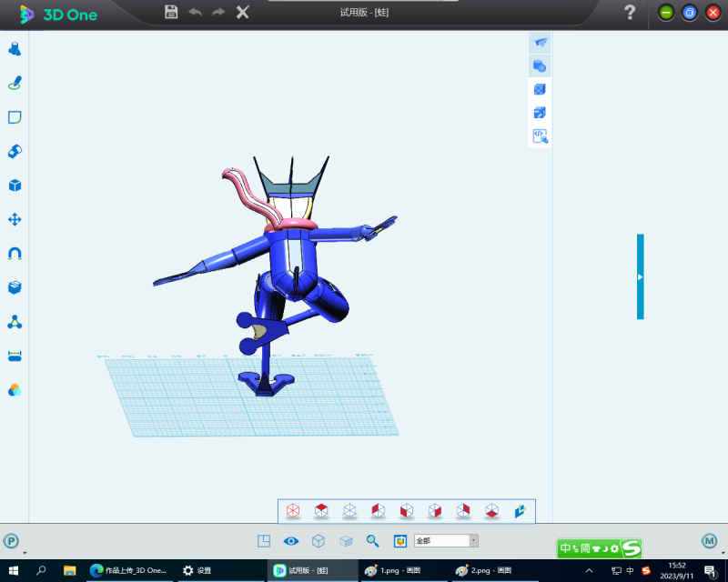Switch to the view with red bottom face
The width and height of the screenshot is (728, 582).
(491, 511)
